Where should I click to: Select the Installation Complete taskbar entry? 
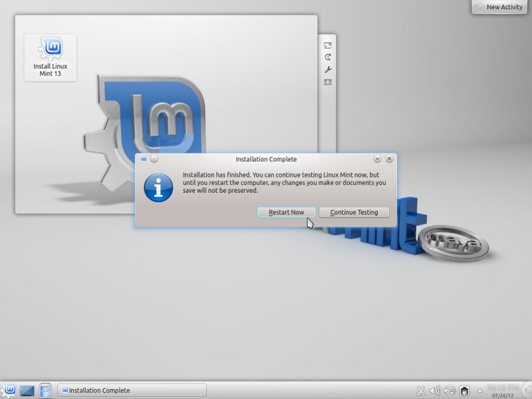(x=132, y=390)
